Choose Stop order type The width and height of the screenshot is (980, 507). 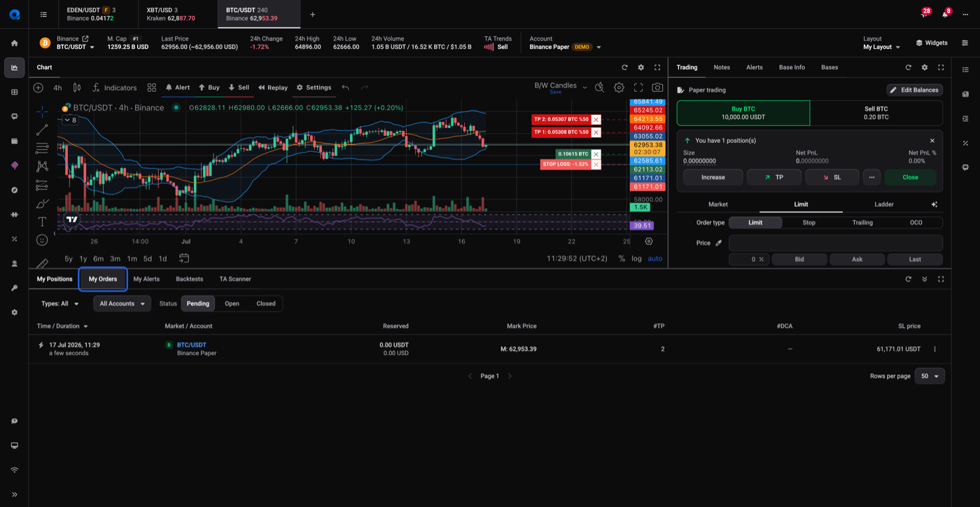(x=808, y=223)
